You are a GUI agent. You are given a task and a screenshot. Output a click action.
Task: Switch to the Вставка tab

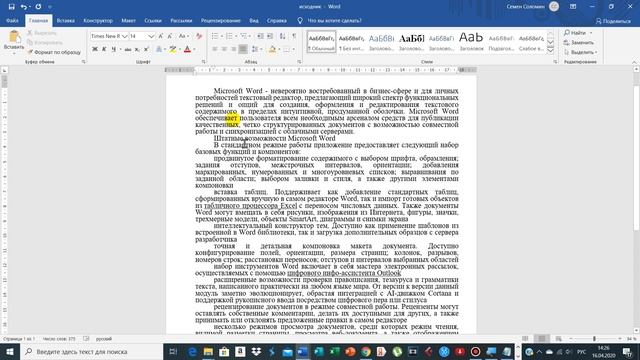[x=65, y=20]
